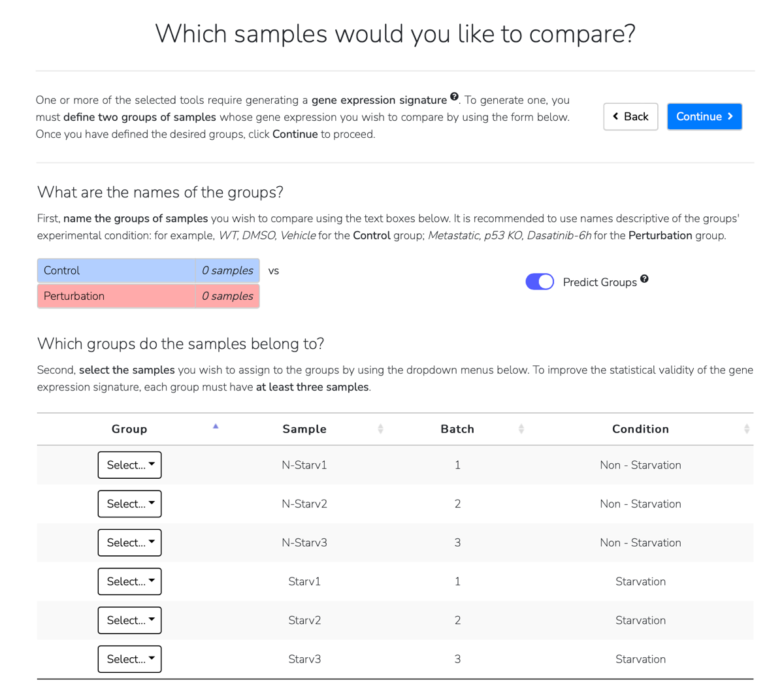Open the group dropdown for N-Starv1
Viewport: 784px width, 699px height.
point(129,465)
